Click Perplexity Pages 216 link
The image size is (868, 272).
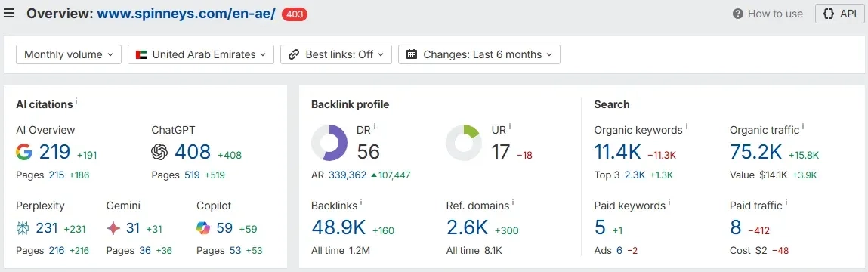[x=57, y=250]
